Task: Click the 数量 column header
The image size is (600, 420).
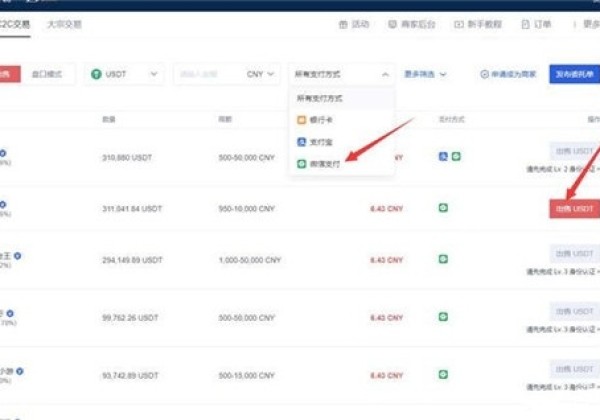Action: (109, 119)
